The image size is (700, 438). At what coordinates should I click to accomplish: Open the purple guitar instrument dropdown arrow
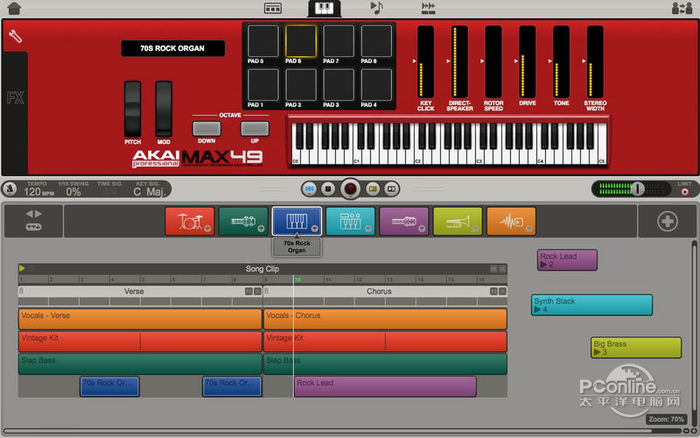pyautogui.click(x=422, y=229)
